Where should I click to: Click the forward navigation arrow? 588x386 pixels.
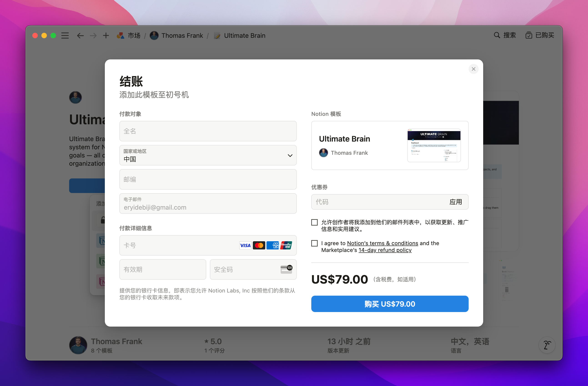[x=93, y=36]
